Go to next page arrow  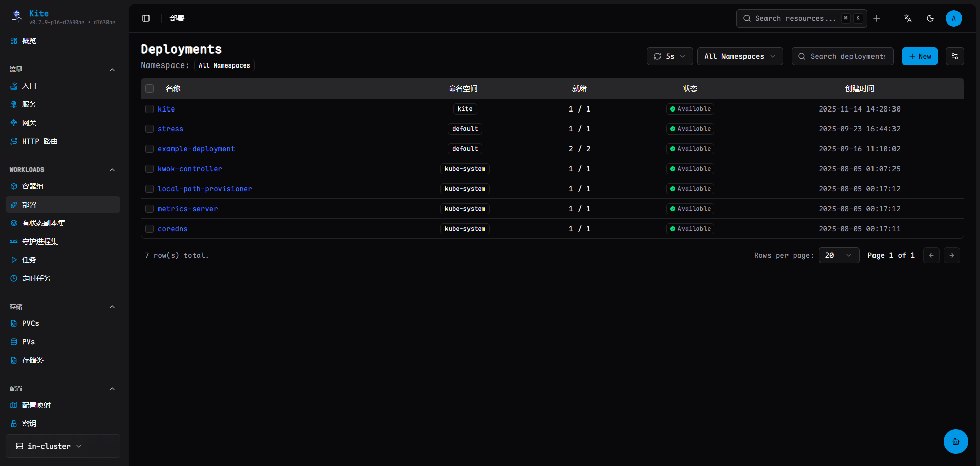[951, 255]
